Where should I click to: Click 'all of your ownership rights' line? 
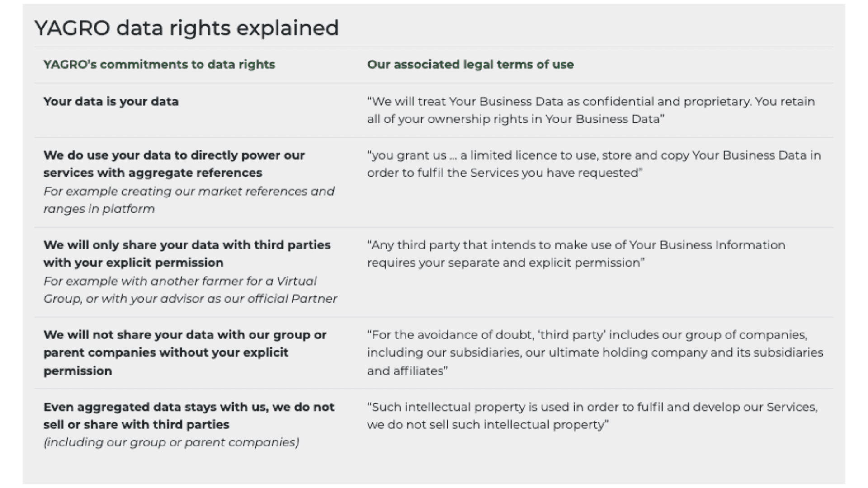[516, 119]
